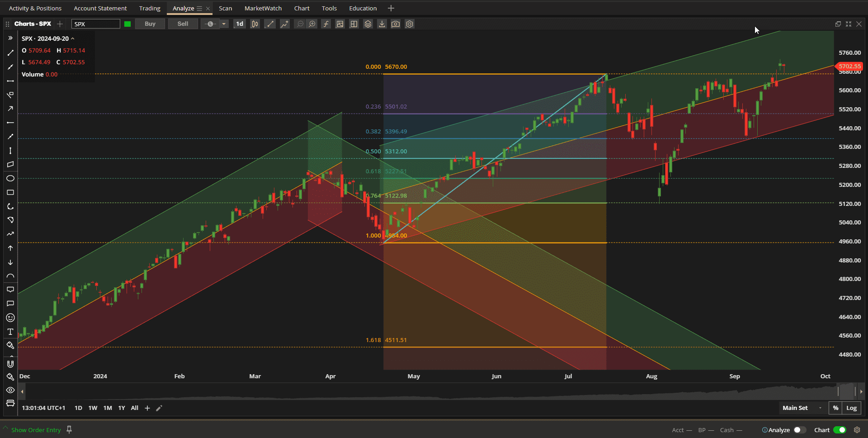The image size is (868, 438).
Task: Select the 1d aggregation period
Action: coord(240,24)
